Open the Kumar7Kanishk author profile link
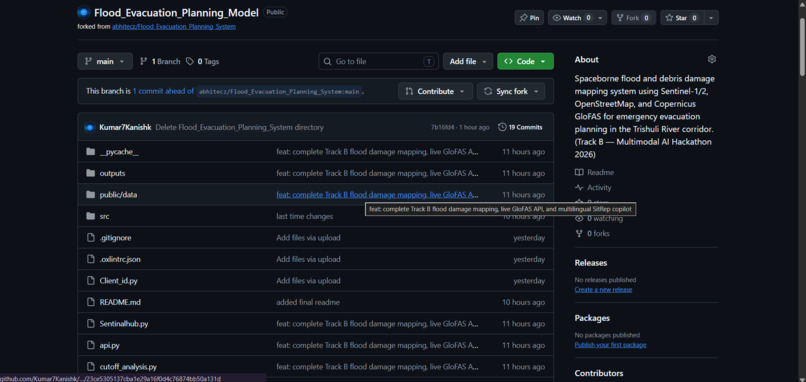Viewport: 806px width, 382px height. tap(125, 128)
